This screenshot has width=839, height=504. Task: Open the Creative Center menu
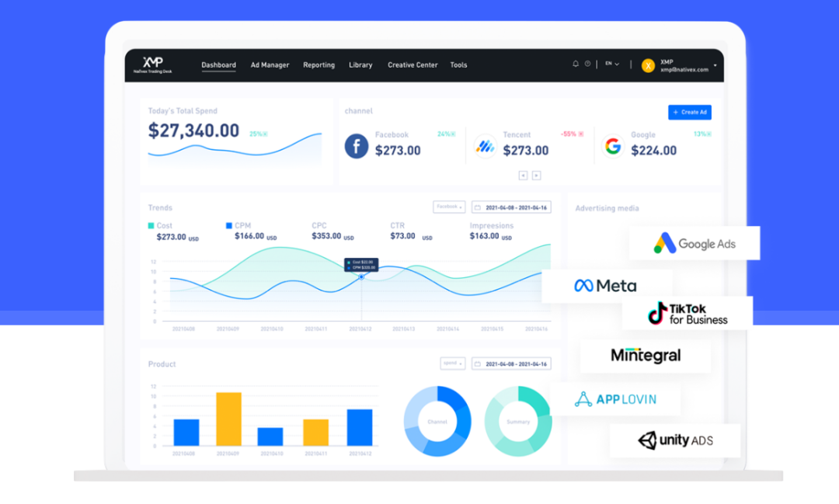click(x=413, y=65)
